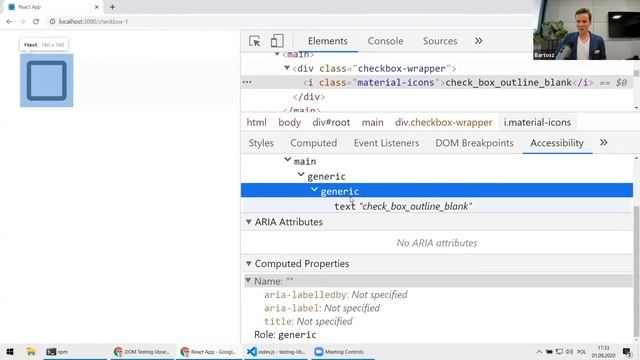Go back in browser history
Image resolution: width=640 pixels, height=360 pixels.
coord(9,21)
